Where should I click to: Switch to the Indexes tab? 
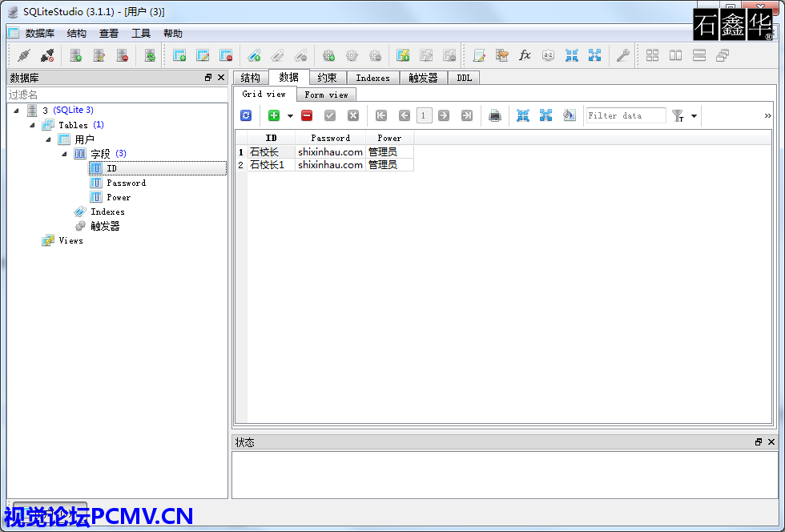coord(373,78)
